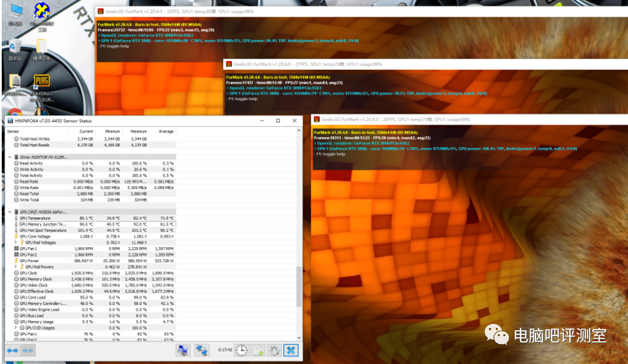
Task: Click the thermometer icon of GPU Hot Spot Temperature
Action: pos(16,230)
